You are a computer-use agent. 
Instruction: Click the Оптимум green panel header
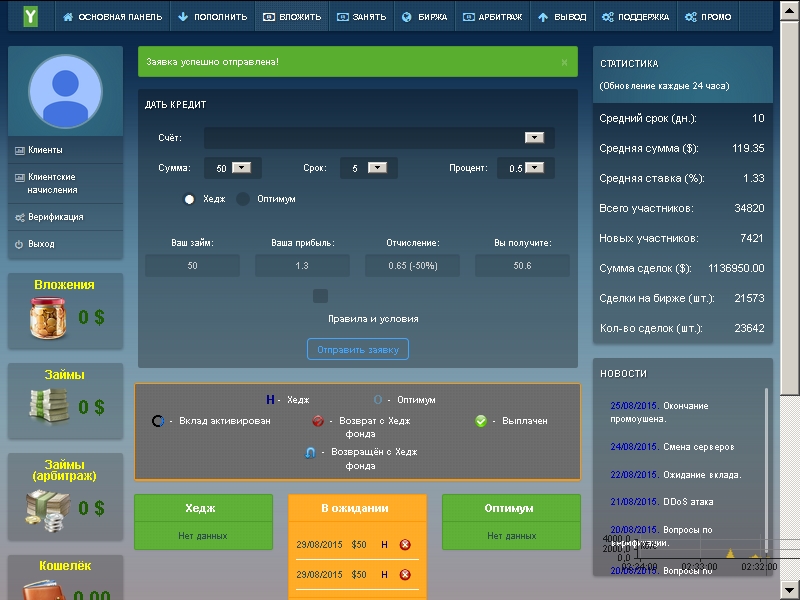click(511, 508)
